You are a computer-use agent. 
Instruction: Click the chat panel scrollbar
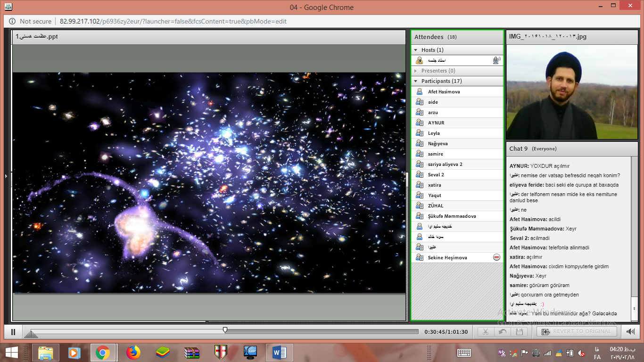tap(634, 239)
